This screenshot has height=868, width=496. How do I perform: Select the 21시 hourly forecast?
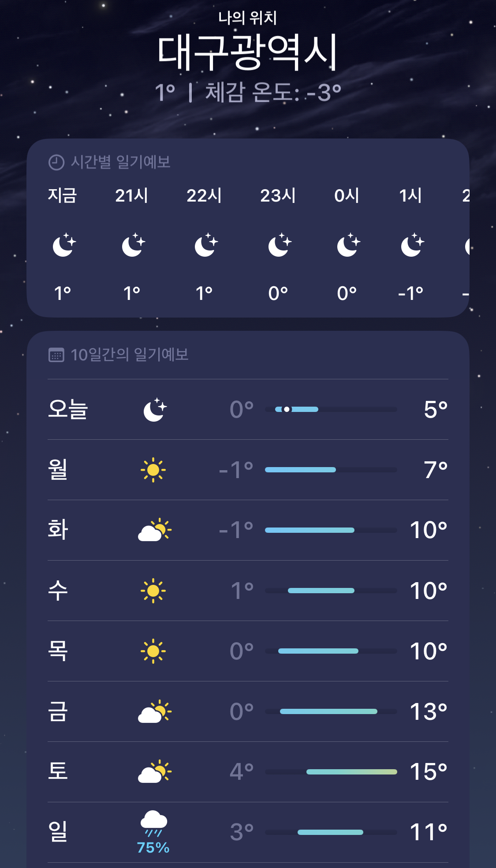132,244
